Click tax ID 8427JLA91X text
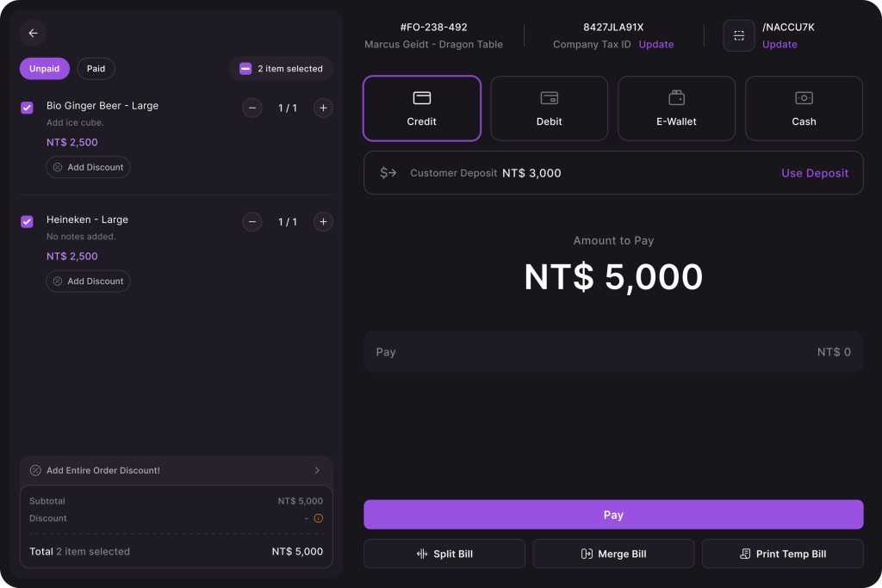882x588 pixels. pos(613,27)
